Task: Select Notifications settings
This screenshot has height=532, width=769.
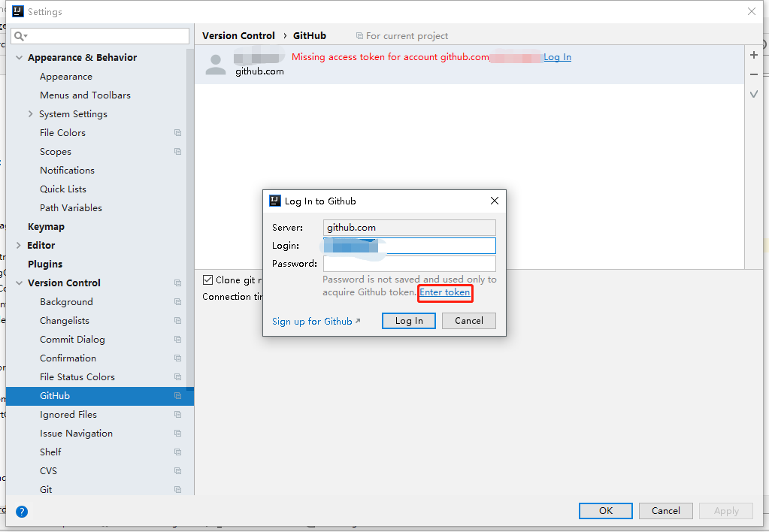Action: click(x=67, y=170)
